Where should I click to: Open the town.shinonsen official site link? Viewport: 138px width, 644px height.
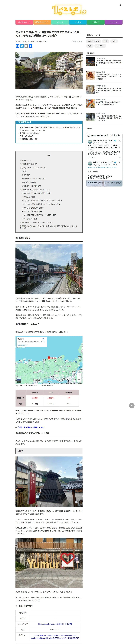click(x=55, y=636)
